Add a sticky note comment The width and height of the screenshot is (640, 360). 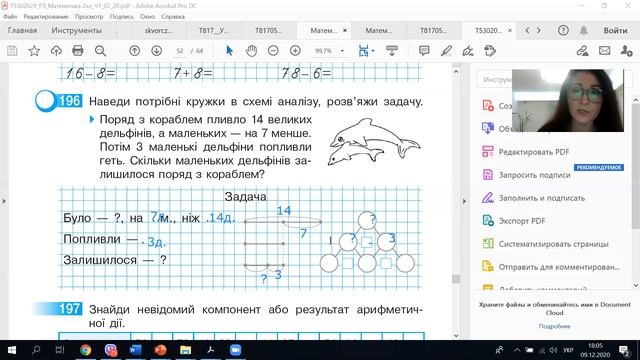click(424, 51)
